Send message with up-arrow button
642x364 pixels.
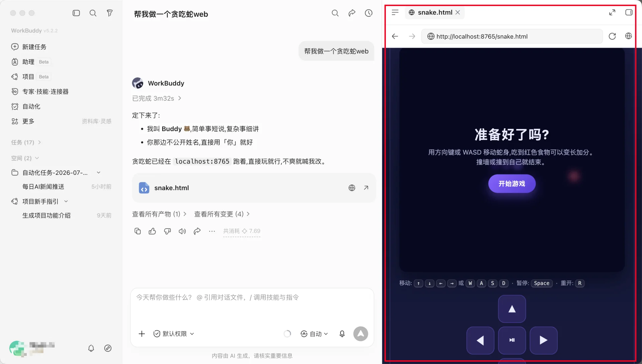[360, 334]
